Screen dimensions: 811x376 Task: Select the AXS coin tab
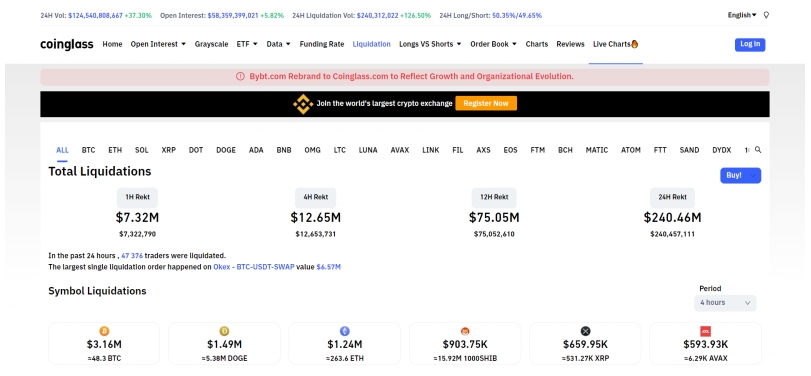click(x=484, y=150)
